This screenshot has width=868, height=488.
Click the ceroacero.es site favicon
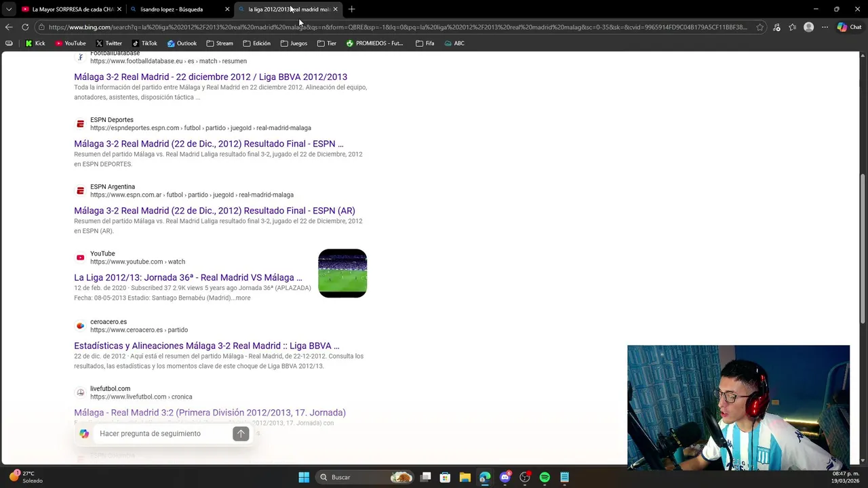[x=80, y=326]
